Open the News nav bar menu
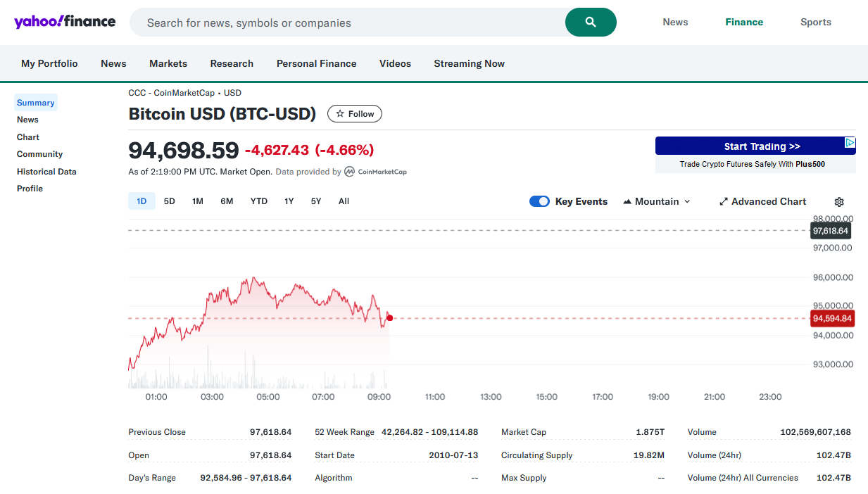Image resolution: width=868 pixels, height=494 pixels. (113, 63)
